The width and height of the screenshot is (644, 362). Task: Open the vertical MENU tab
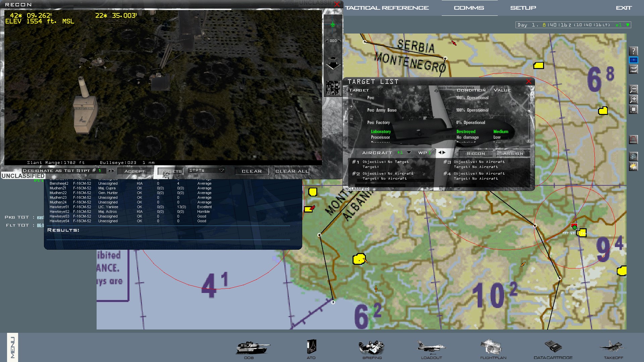(12, 347)
